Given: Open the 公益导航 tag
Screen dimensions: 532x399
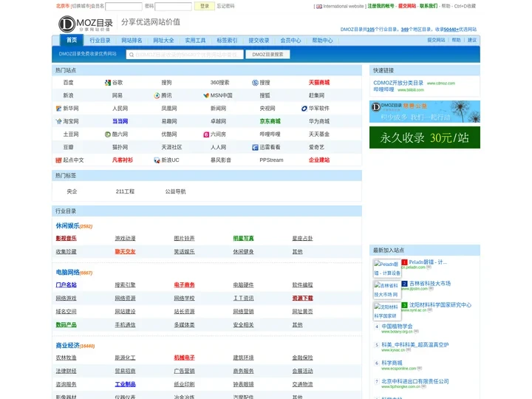Looking at the screenshot, I should (x=175, y=191).
